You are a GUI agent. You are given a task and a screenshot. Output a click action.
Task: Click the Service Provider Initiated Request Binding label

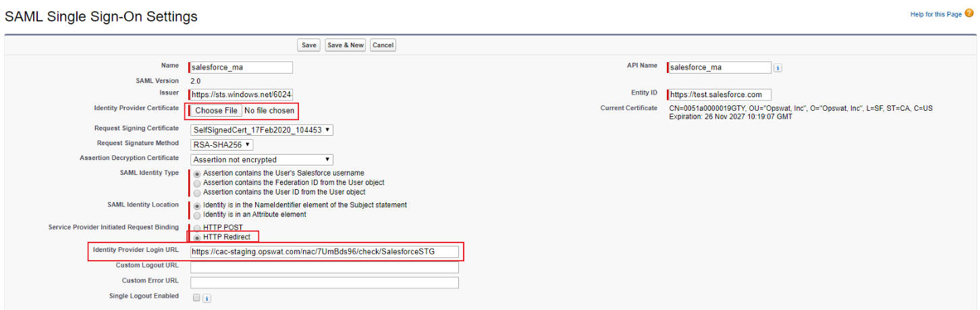(x=113, y=227)
